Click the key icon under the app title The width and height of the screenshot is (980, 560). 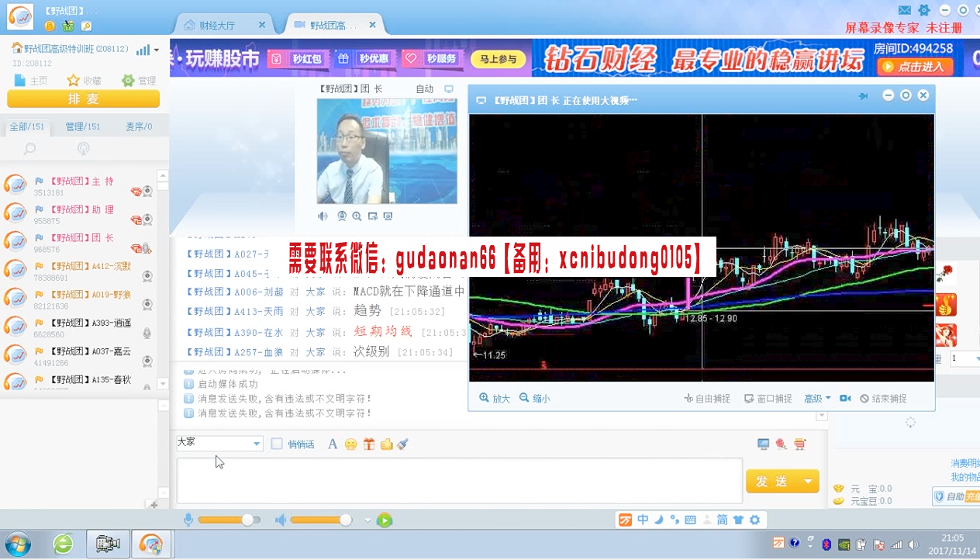tap(86, 26)
